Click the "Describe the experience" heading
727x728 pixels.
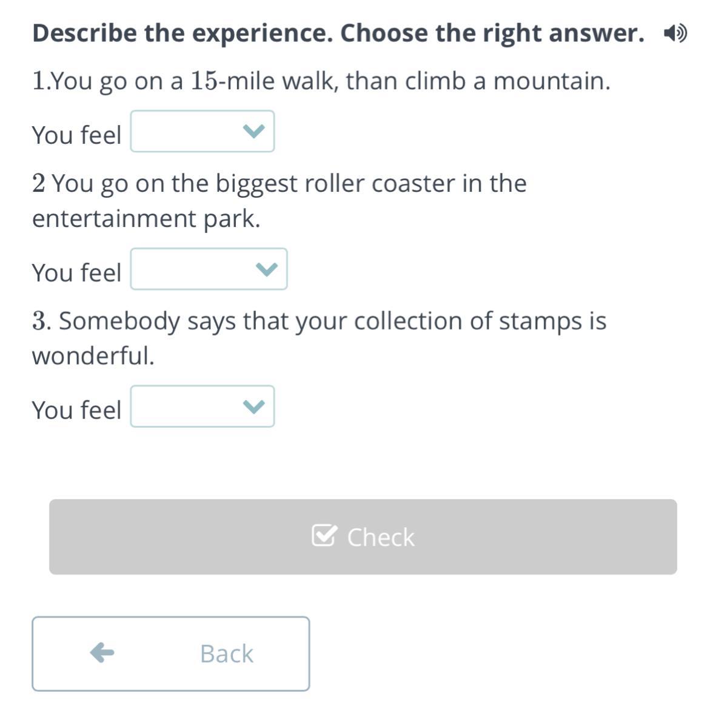click(338, 33)
